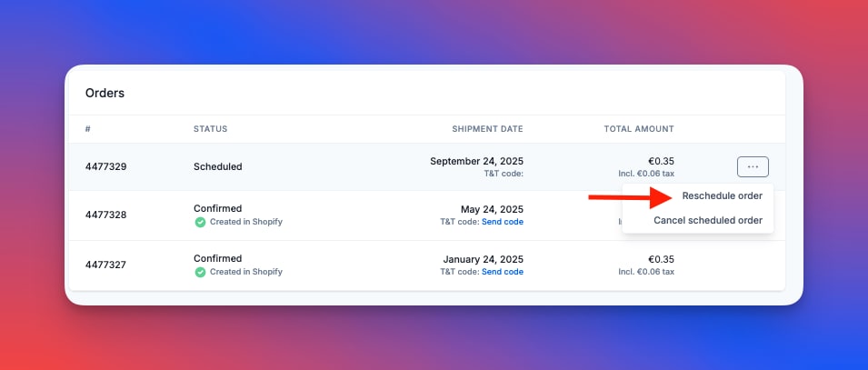The width and height of the screenshot is (868, 370).
Task: Click the Status column header
Action: point(210,129)
